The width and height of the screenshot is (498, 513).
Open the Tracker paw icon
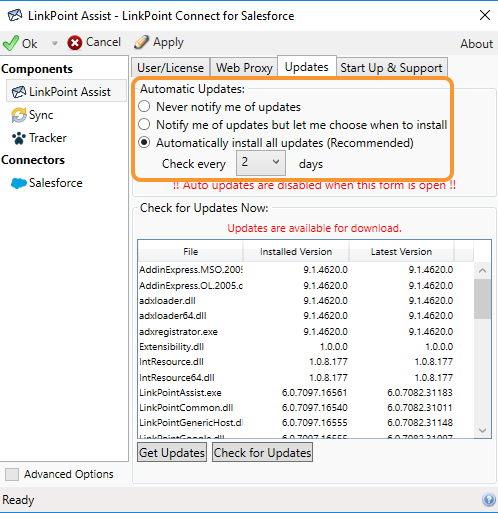point(19,138)
